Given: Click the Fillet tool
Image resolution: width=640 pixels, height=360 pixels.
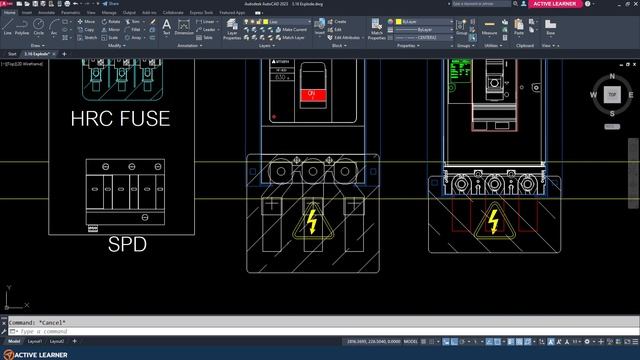Looking at the screenshot, I should pyautogui.click(x=133, y=30).
